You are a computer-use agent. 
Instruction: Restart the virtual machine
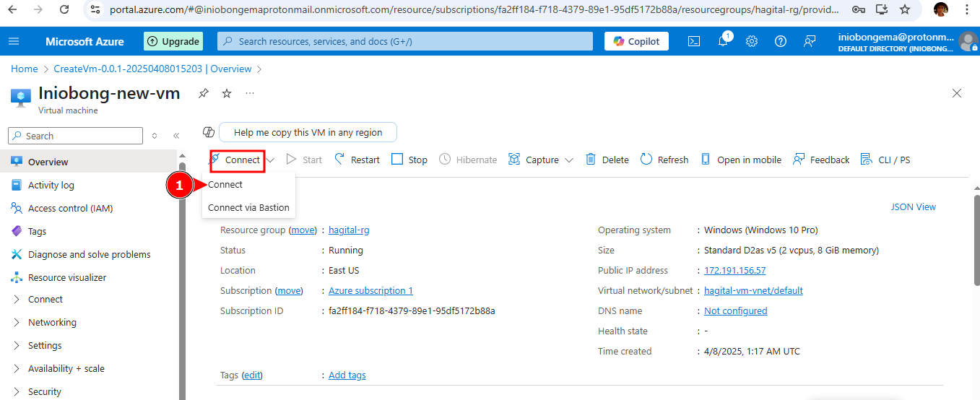(x=357, y=160)
